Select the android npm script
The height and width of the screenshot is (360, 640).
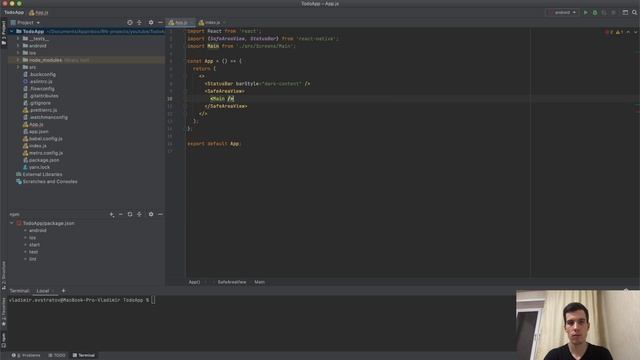pyautogui.click(x=38, y=231)
